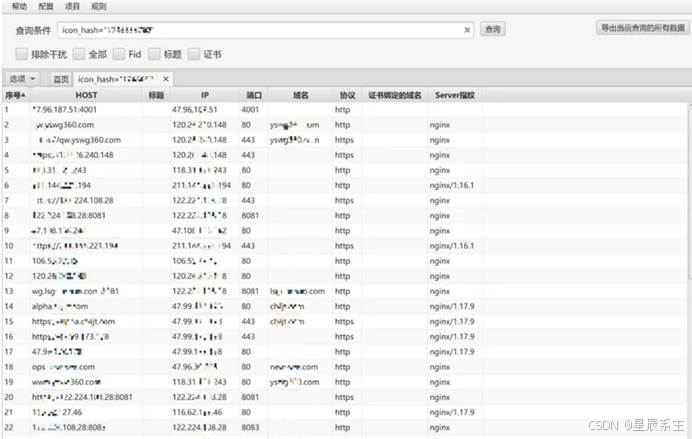Select the https cell in row 20

point(344,397)
